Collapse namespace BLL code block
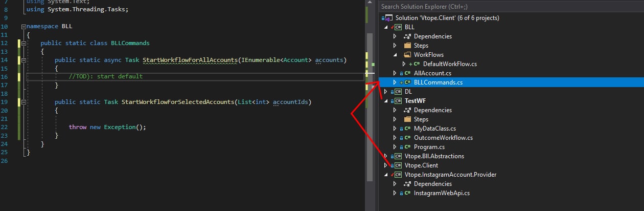Screen dimensions: 644x211 24,26
